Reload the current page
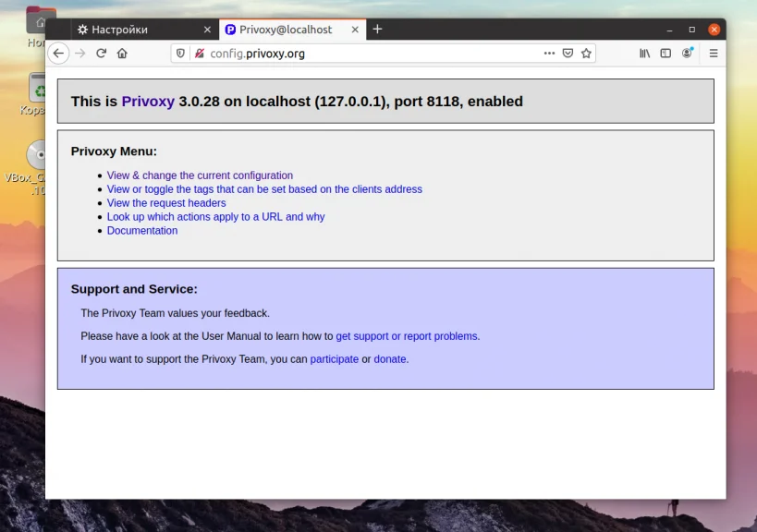Screen dimensions: 757x532 (x=101, y=54)
